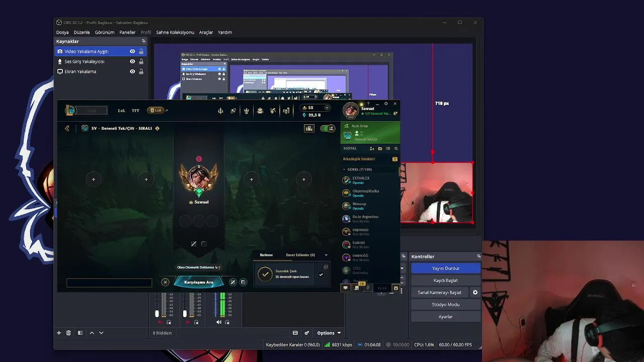Open the mixer Options dropdown
This screenshot has height=362, width=644.
(x=329, y=333)
